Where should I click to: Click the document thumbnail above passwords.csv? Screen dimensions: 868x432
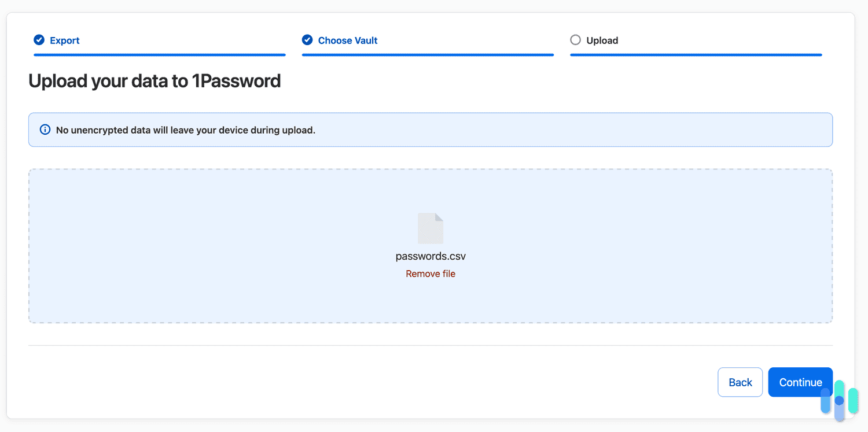click(x=431, y=228)
